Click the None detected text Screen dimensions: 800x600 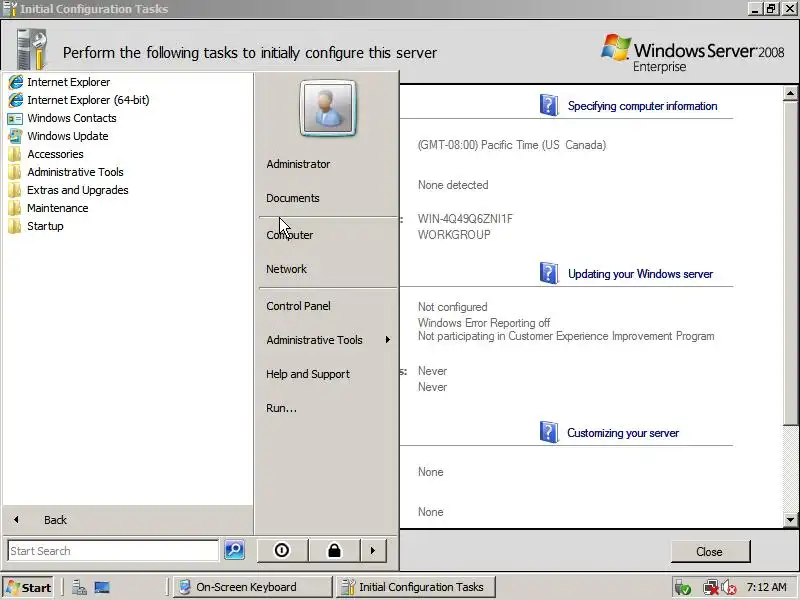(453, 185)
